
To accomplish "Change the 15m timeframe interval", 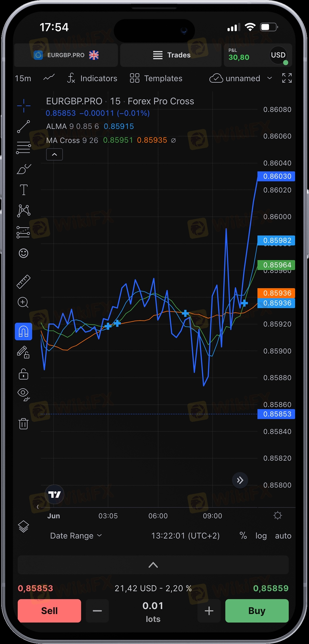I will [x=23, y=78].
